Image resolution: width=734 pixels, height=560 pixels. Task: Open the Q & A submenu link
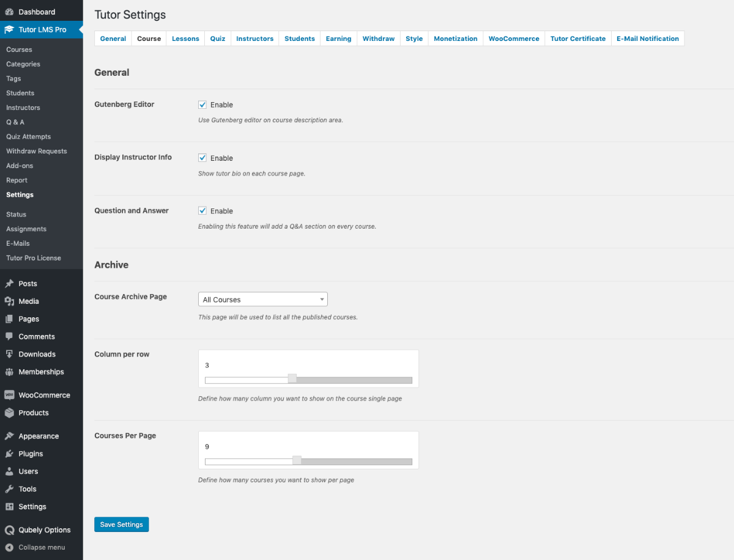[x=15, y=122]
